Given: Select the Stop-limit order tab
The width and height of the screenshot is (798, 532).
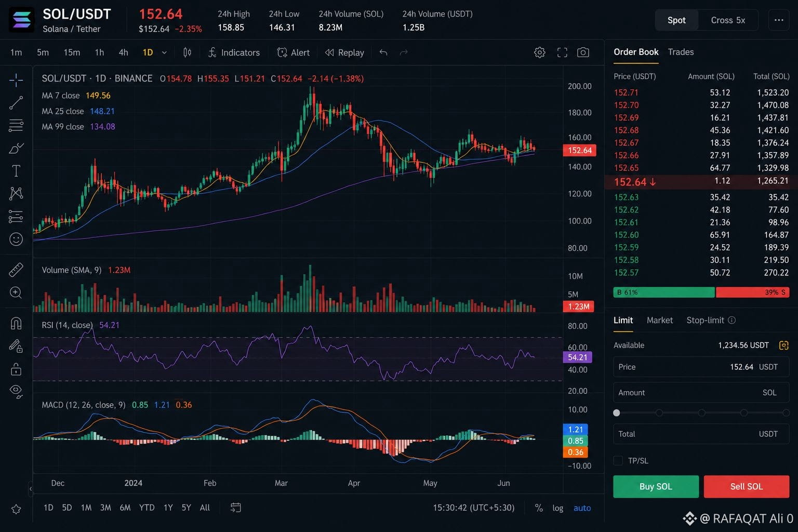Looking at the screenshot, I should (x=705, y=320).
